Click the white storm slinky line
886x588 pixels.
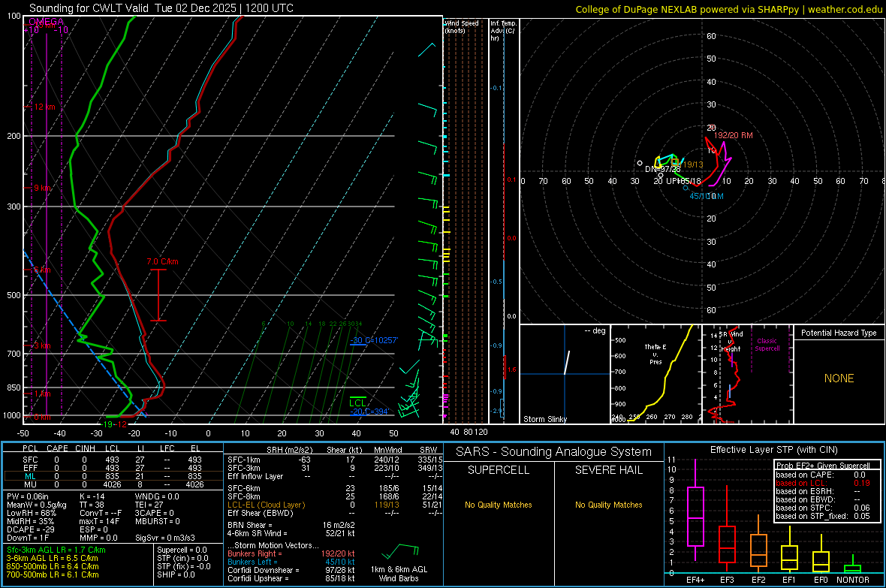tap(567, 363)
